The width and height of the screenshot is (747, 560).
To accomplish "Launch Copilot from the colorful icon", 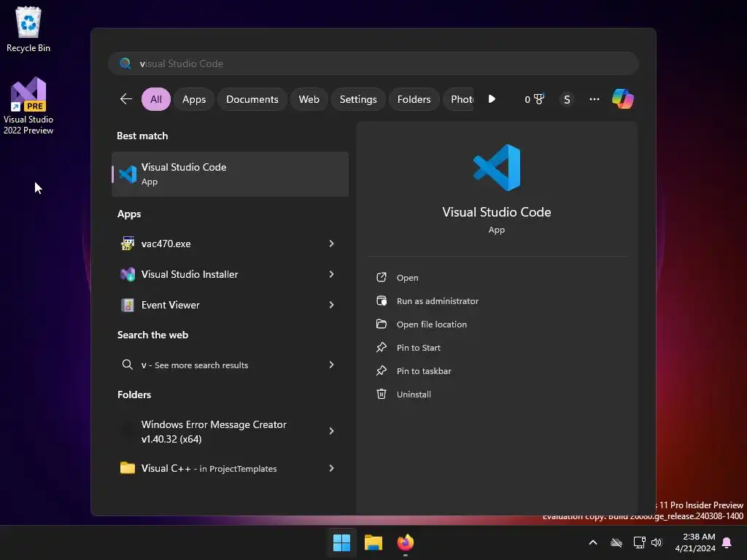I will coord(623,99).
